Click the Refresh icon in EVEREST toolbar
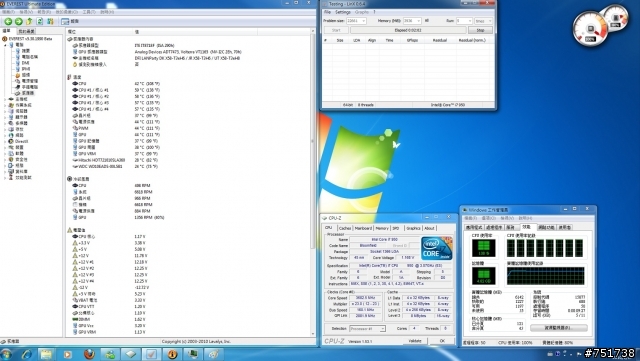Image resolution: width=640 pixels, height=361 pixels. point(40,22)
